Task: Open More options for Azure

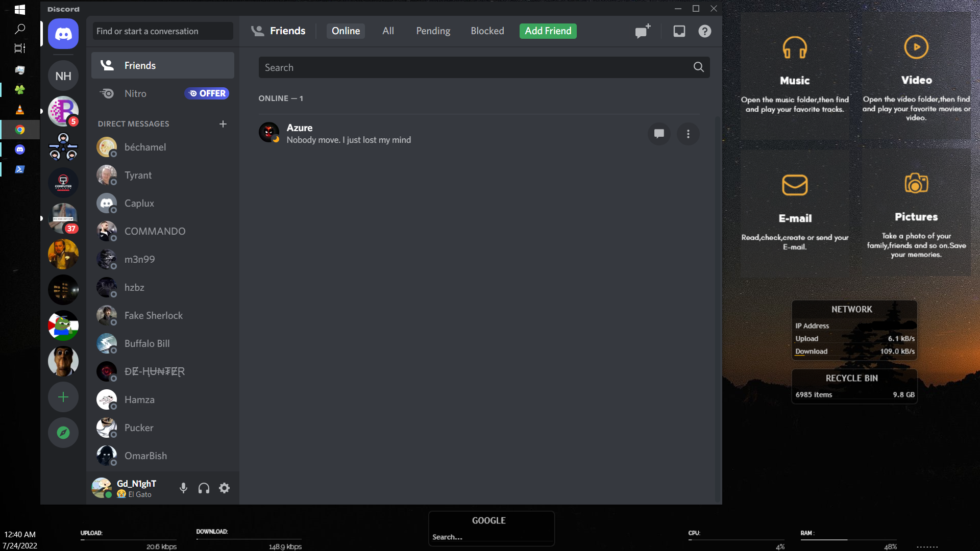Action: [x=688, y=134]
